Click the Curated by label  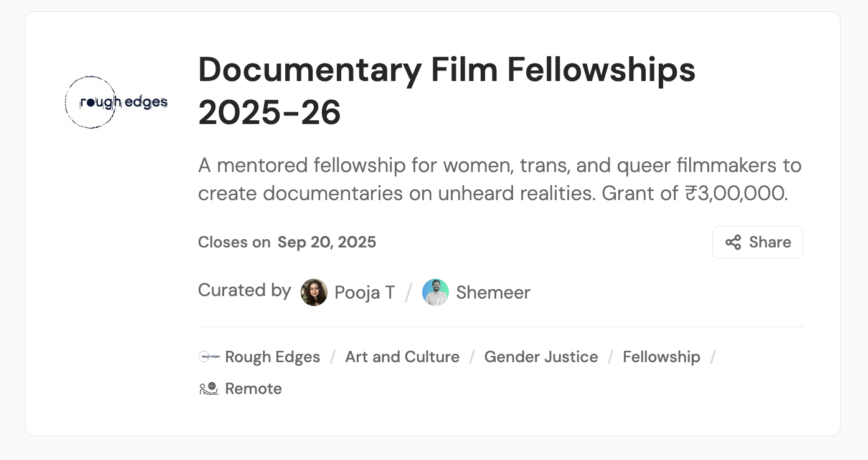[244, 290]
